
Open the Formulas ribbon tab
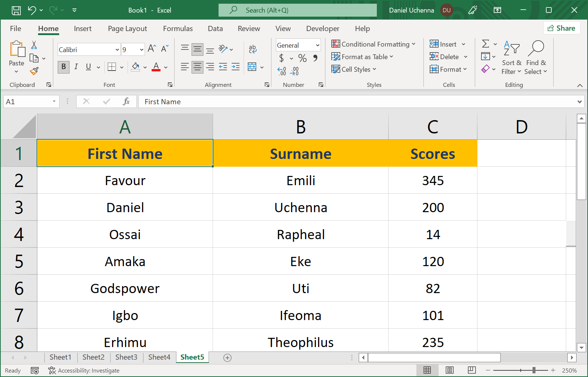coord(178,28)
